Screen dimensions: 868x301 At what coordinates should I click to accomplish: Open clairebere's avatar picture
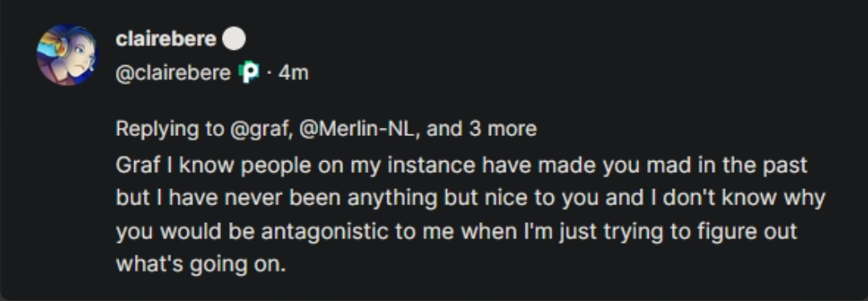tap(67, 54)
